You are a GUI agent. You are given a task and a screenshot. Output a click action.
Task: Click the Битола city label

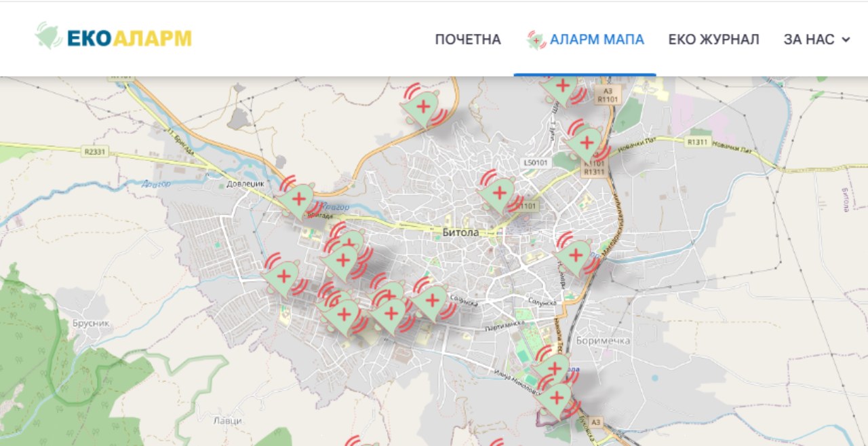tap(460, 232)
